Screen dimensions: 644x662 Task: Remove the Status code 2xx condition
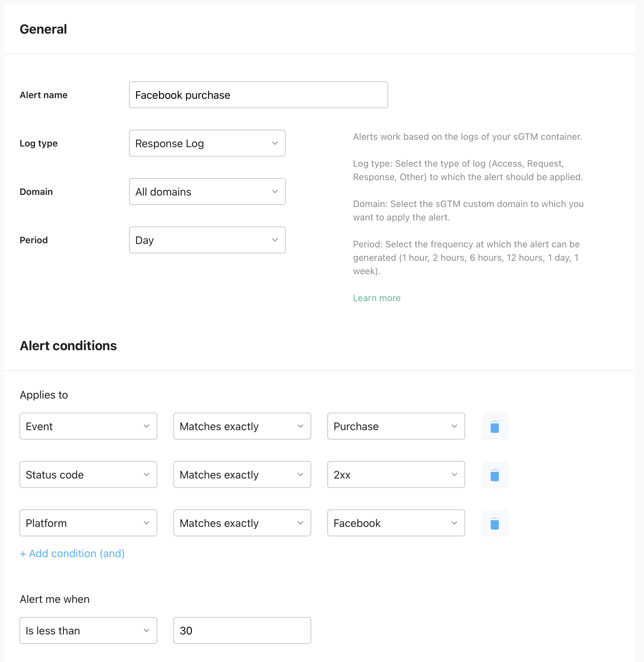(494, 474)
